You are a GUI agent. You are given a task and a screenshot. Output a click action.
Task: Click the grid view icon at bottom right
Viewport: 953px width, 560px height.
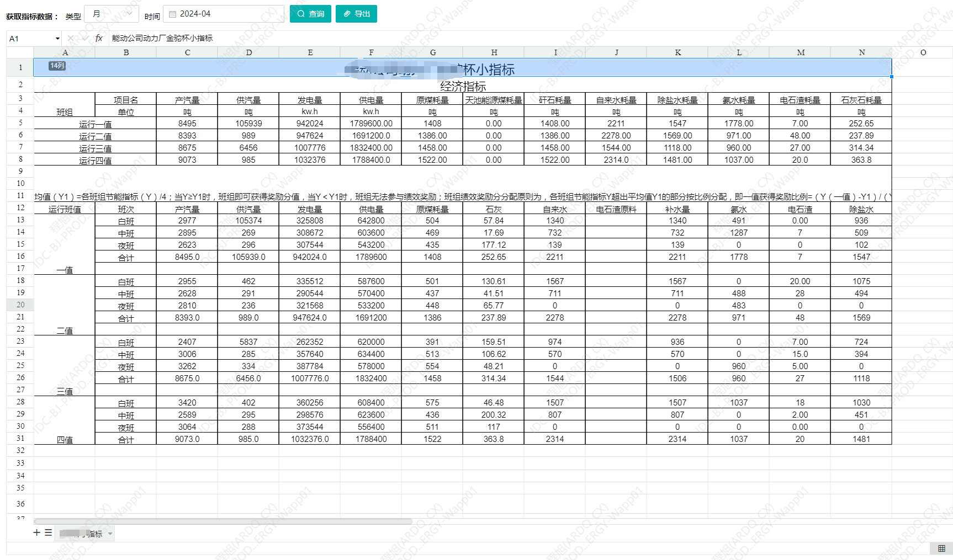coord(941,548)
